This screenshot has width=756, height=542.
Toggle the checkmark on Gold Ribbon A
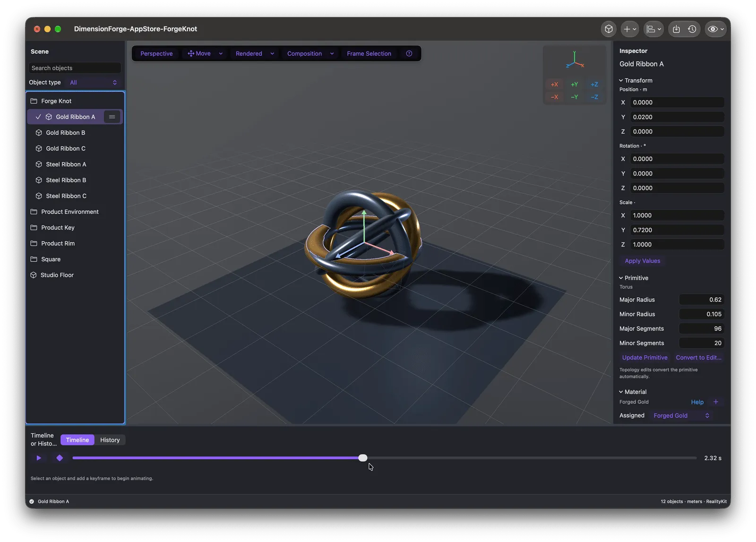coord(38,117)
